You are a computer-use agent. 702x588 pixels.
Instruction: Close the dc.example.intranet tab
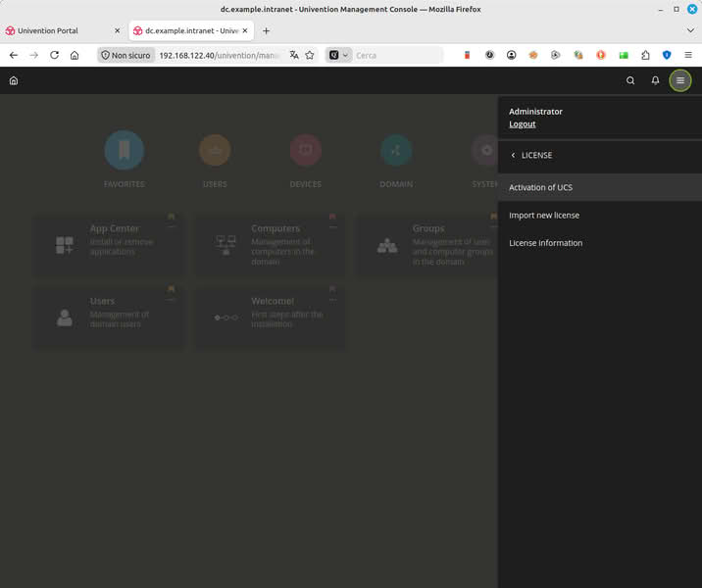tap(245, 31)
